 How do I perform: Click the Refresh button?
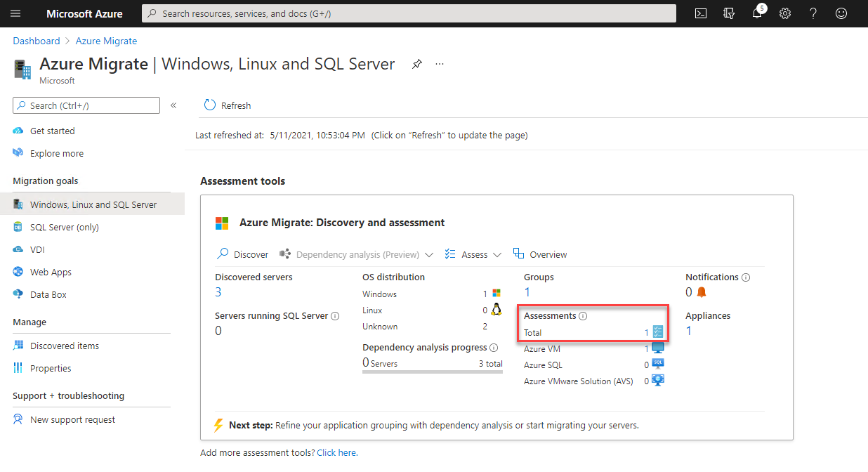pos(227,105)
